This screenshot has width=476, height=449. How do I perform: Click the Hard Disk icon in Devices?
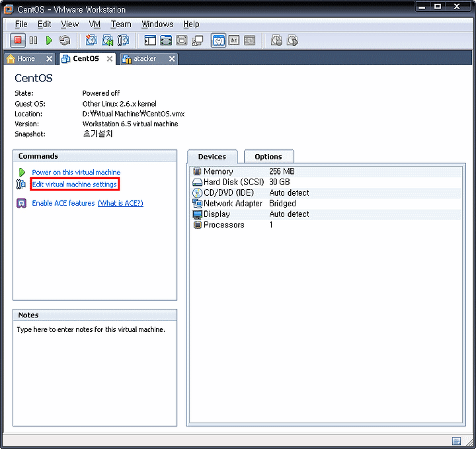coord(197,182)
